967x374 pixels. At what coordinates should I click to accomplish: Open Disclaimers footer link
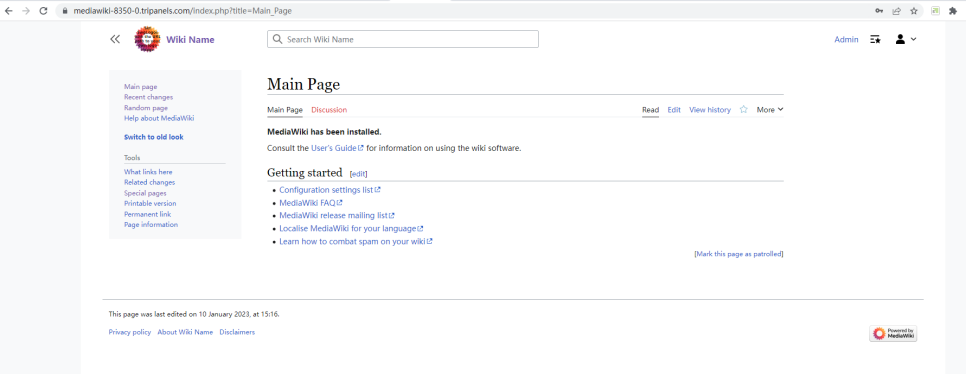237,332
